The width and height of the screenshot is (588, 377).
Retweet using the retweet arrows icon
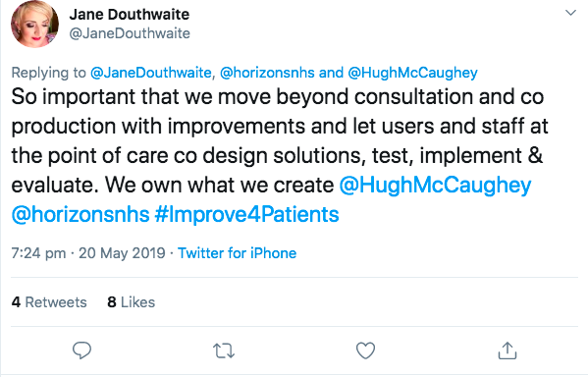click(x=224, y=351)
